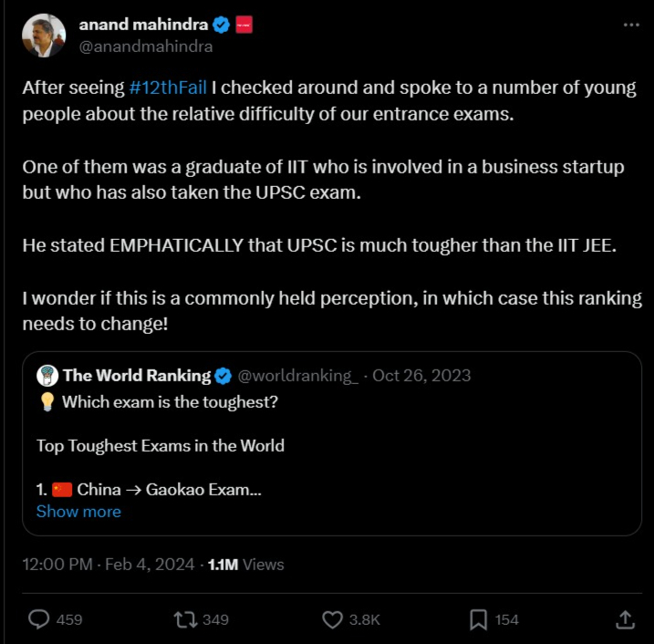Click The World Ranking verified badge
This screenshot has height=644, width=654.
tap(222, 375)
